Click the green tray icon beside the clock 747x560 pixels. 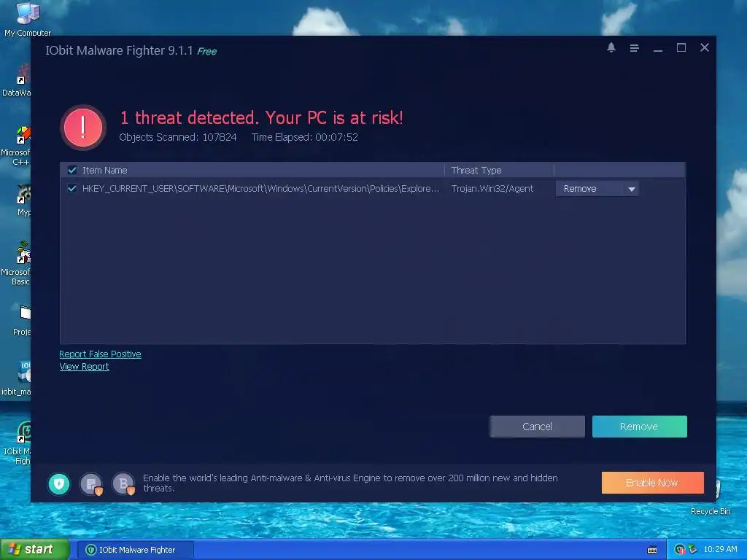tap(692, 550)
